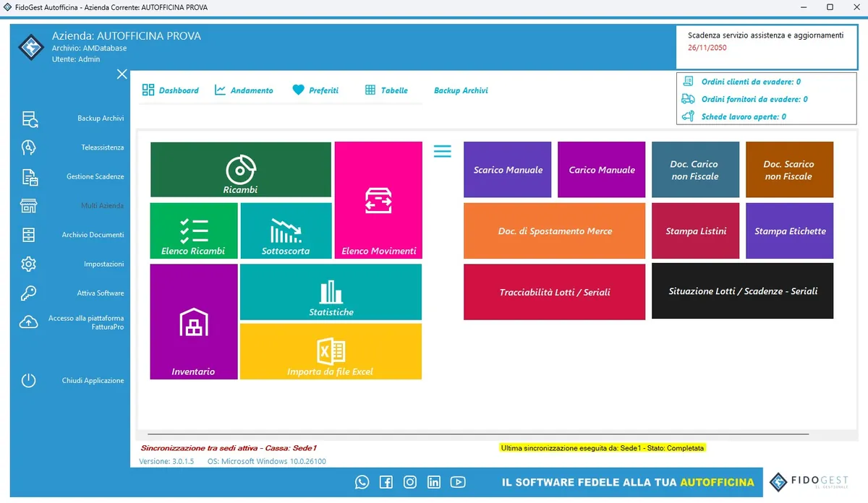Click the Ordini clienti da evadere: 0 text
Viewport: 868px width, 503px height.
click(x=751, y=82)
